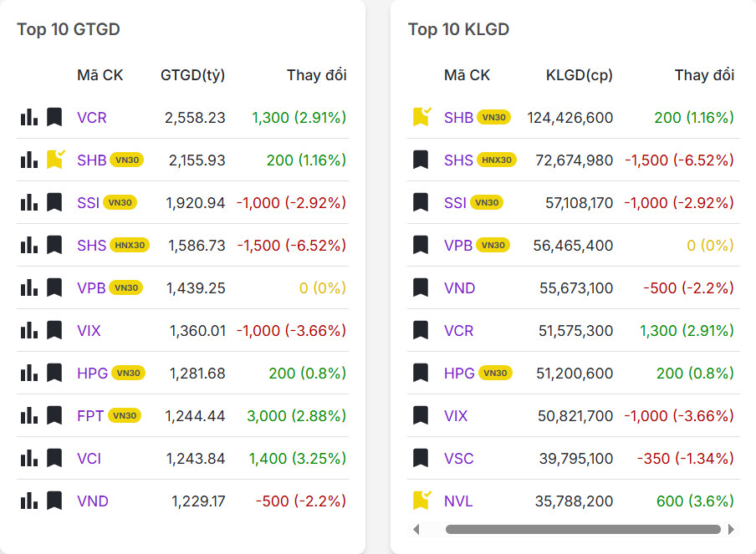756x554 pixels.
Task: Click Mã CK header in KLGD table
Action: click(467, 75)
